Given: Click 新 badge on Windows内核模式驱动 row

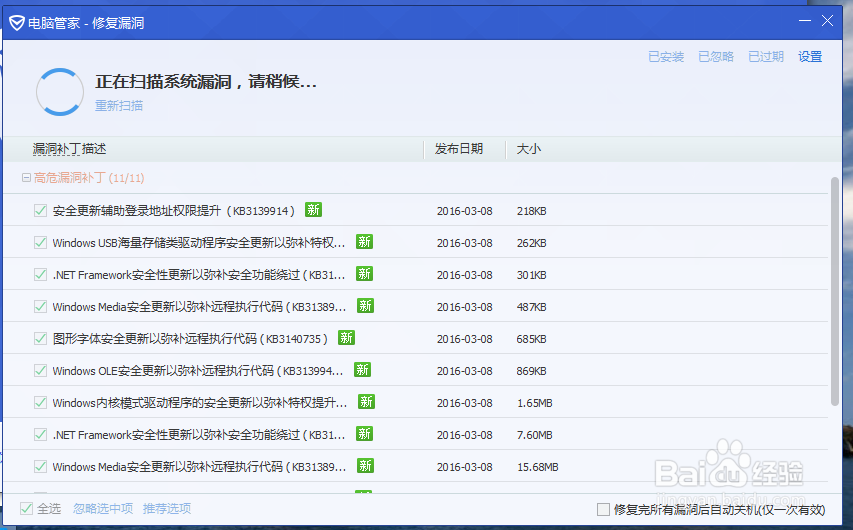Looking at the screenshot, I should click(367, 402).
